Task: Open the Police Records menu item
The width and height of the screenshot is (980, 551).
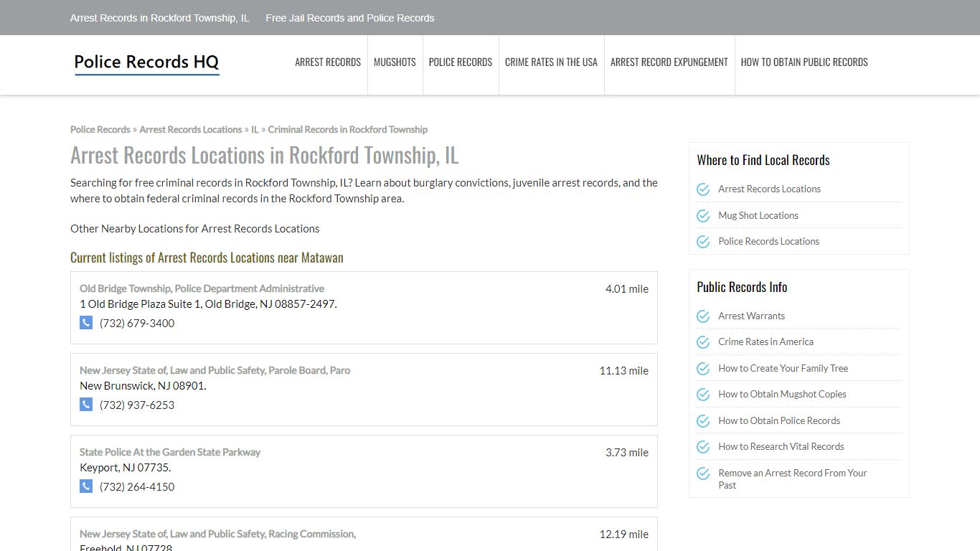Action: pyautogui.click(x=461, y=62)
